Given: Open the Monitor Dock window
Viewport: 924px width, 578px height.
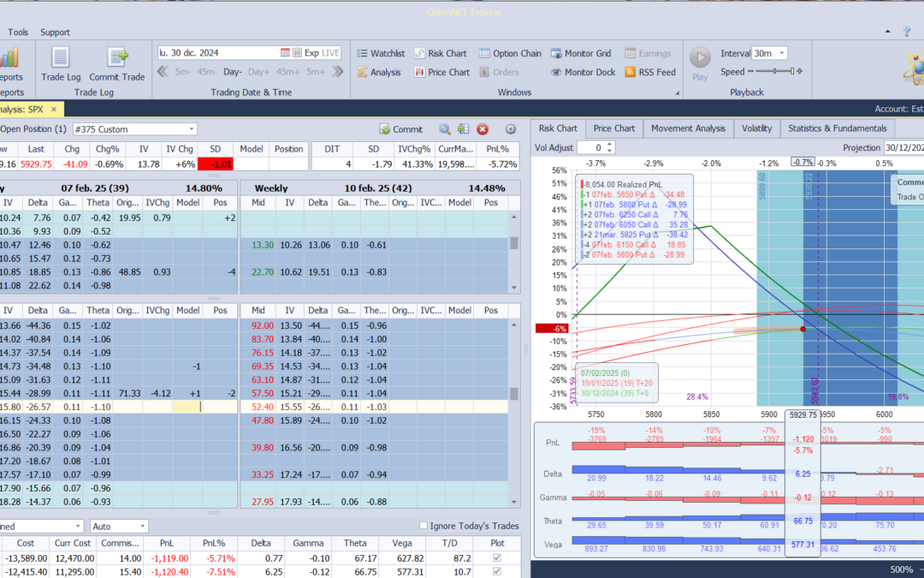Looking at the screenshot, I should click(583, 72).
